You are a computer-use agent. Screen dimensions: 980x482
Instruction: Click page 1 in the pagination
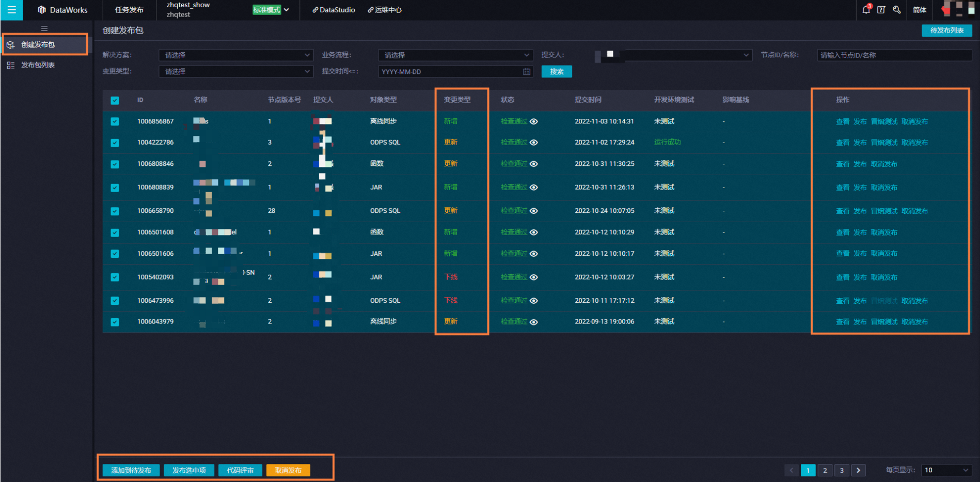[808, 470]
